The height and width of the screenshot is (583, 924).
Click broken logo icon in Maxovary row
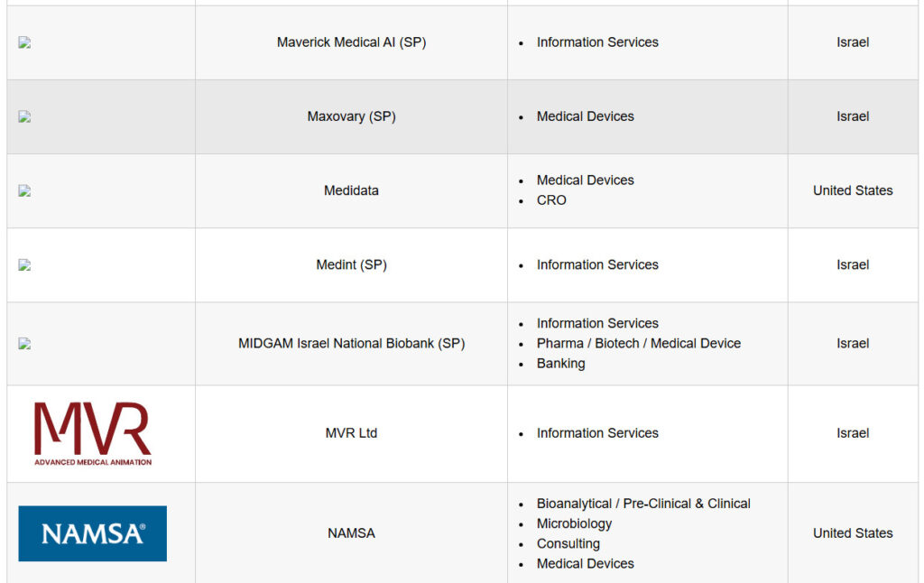(x=24, y=116)
